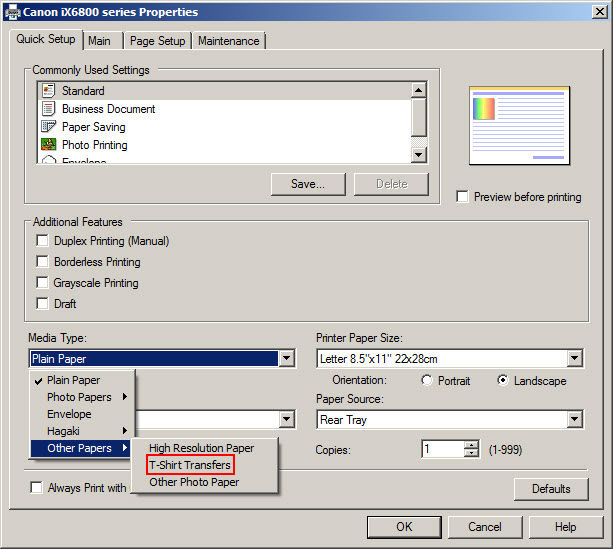Choose the Business Document profile icon
The height and width of the screenshot is (549, 613).
coord(48,109)
